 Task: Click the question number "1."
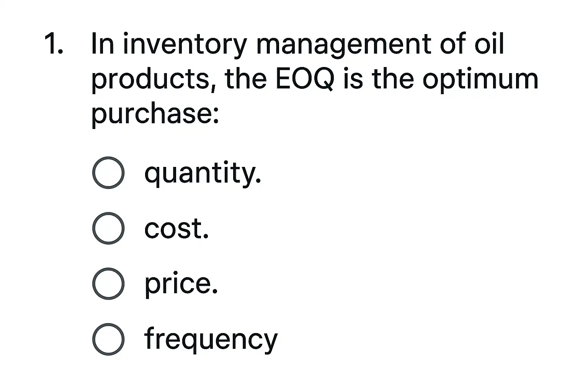click(x=53, y=43)
